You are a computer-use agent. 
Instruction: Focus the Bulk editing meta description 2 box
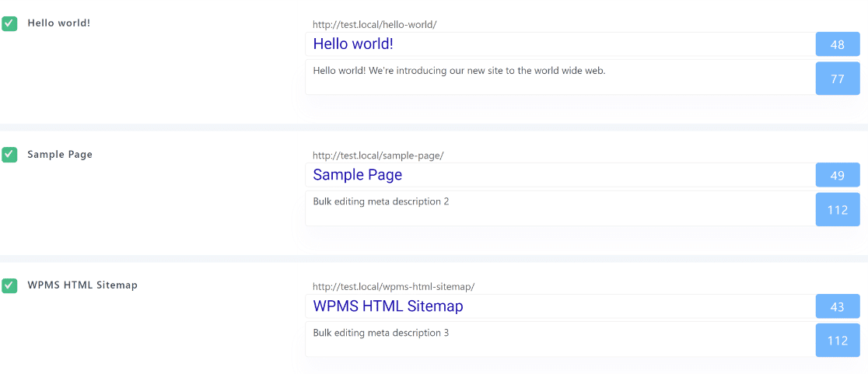pos(560,208)
